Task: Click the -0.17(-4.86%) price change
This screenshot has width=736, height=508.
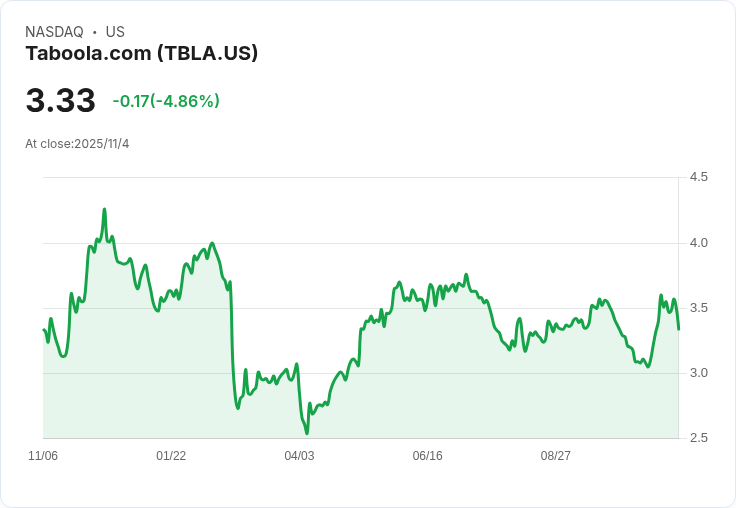Action: [x=166, y=101]
